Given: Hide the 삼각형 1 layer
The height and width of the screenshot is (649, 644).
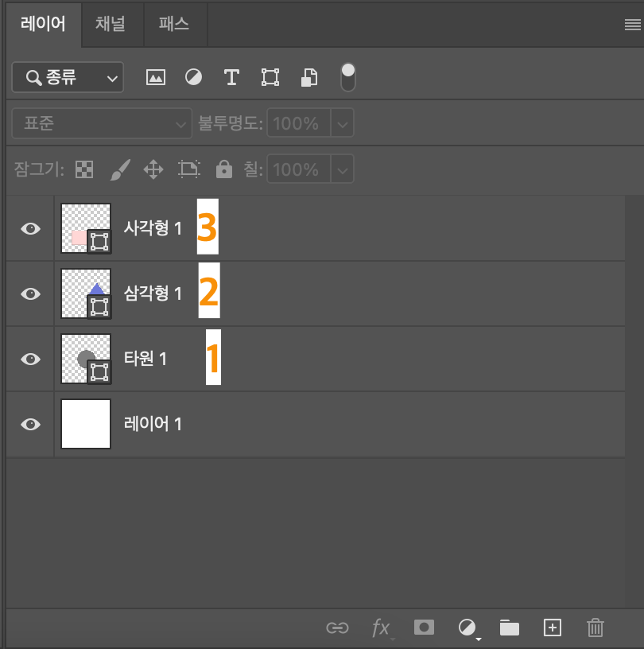Looking at the screenshot, I should pos(29,293).
